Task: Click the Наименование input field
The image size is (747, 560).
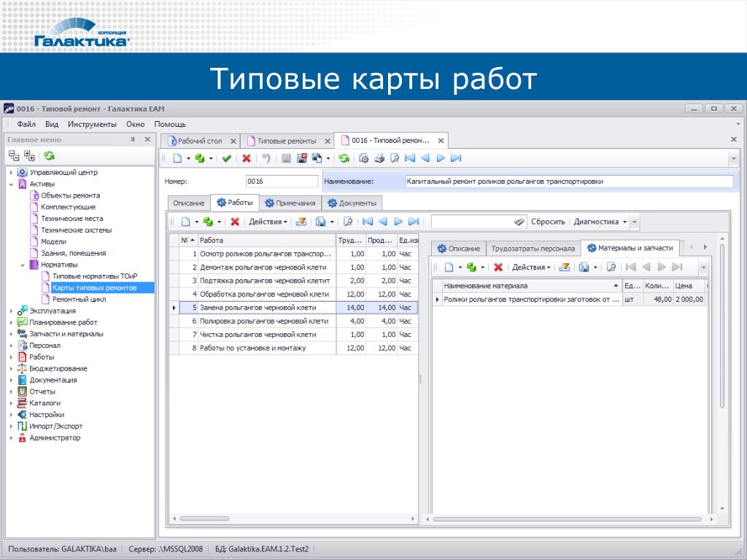Action: point(569,182)
